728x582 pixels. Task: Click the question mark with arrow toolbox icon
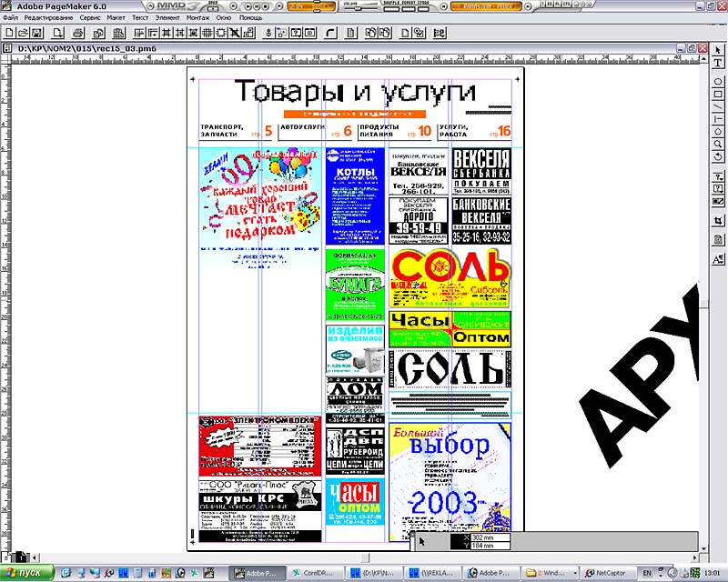[718, 176]
